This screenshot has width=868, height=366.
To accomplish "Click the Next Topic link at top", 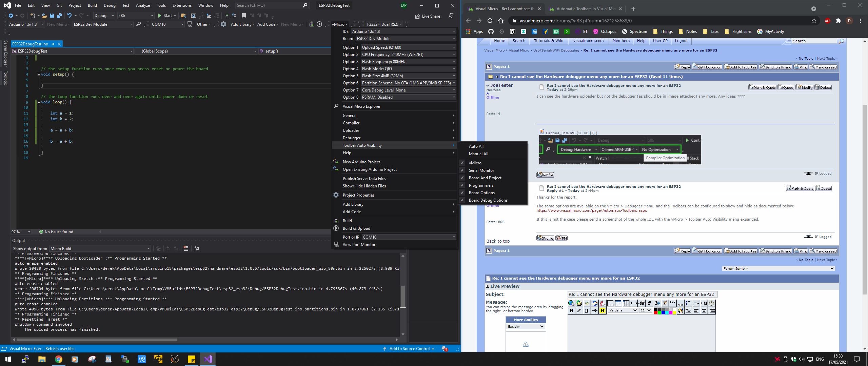I will click(826, 59).
